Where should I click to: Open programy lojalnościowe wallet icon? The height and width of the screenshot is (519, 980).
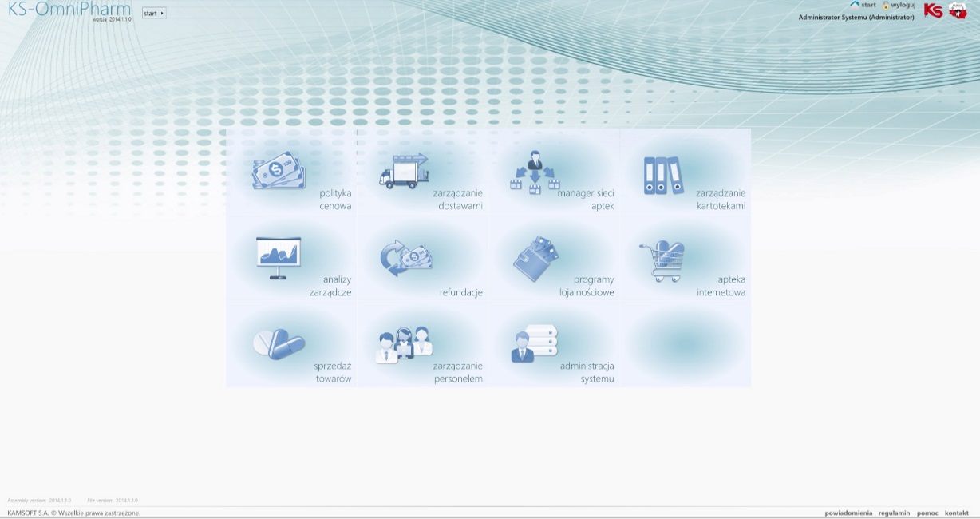pos(535,259)
